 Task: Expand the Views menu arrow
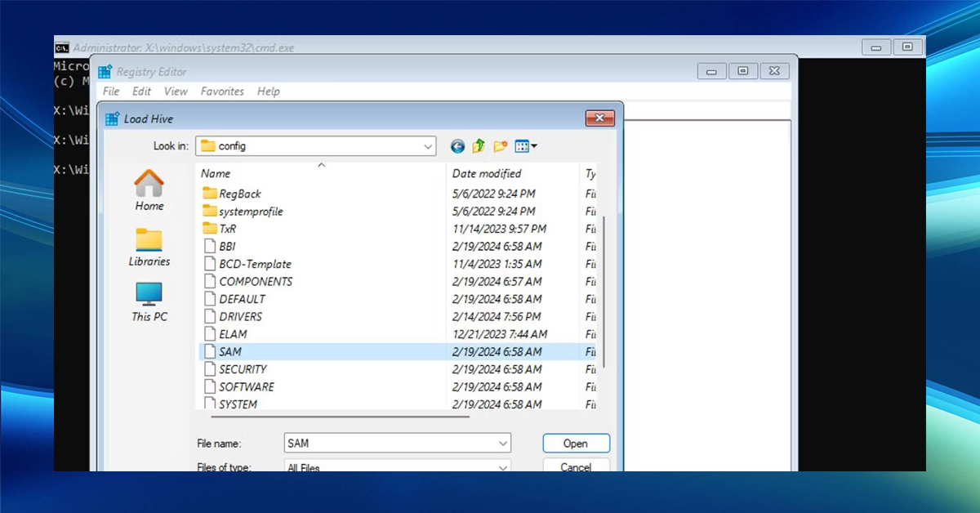533,145
